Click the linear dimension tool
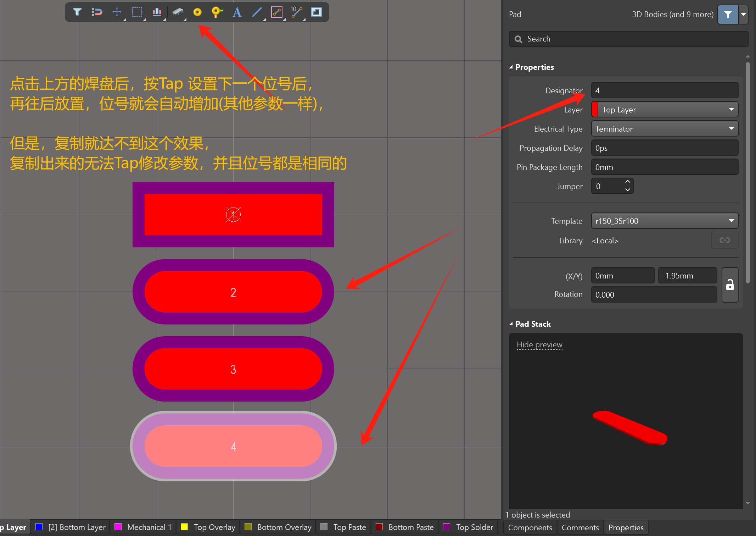The width and height of the screenshot is (756, 536). point(296,12)
